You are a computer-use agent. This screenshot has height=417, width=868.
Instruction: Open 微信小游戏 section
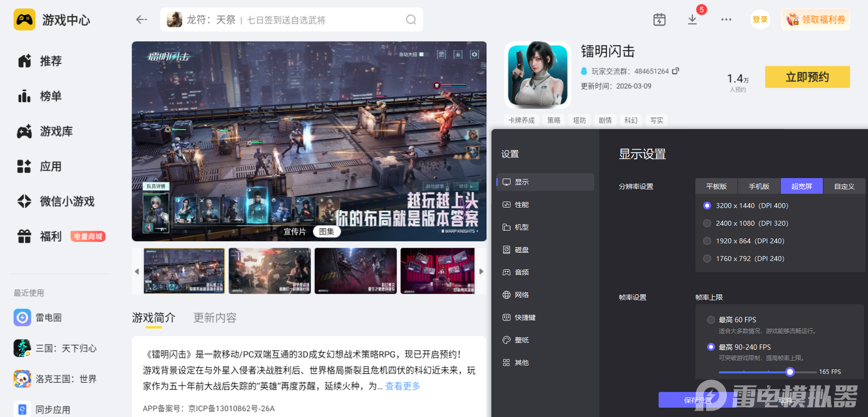tap(56, 201)
